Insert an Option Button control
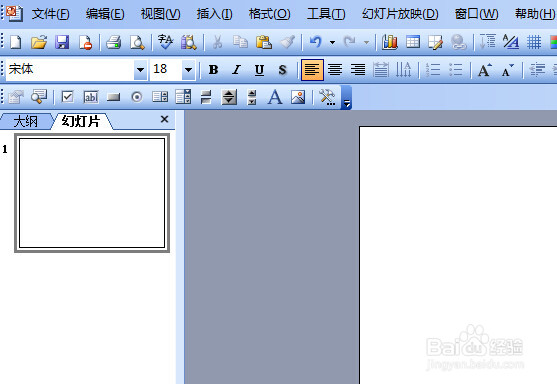This screenshot has width=557, height=384. tap(137, 97)
